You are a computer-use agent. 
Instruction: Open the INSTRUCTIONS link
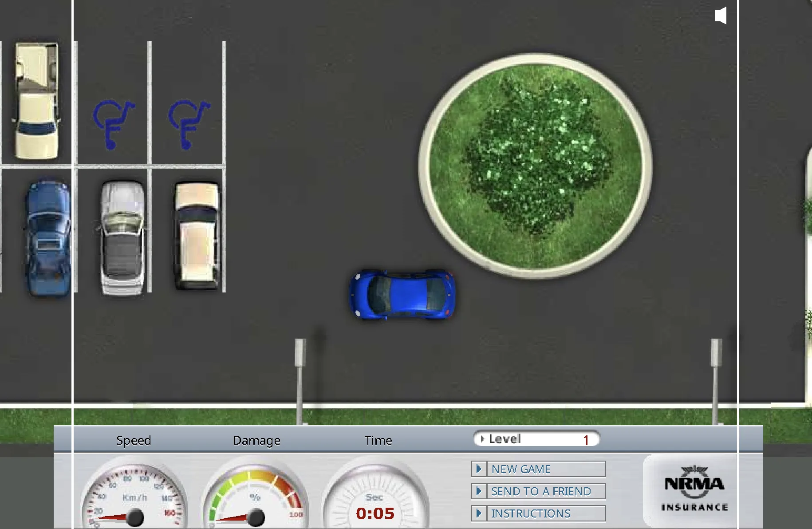(530, 513)
